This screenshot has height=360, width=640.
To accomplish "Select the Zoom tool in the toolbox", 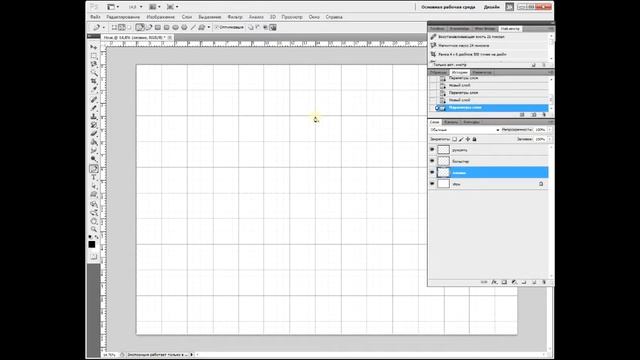I will 94,229.
